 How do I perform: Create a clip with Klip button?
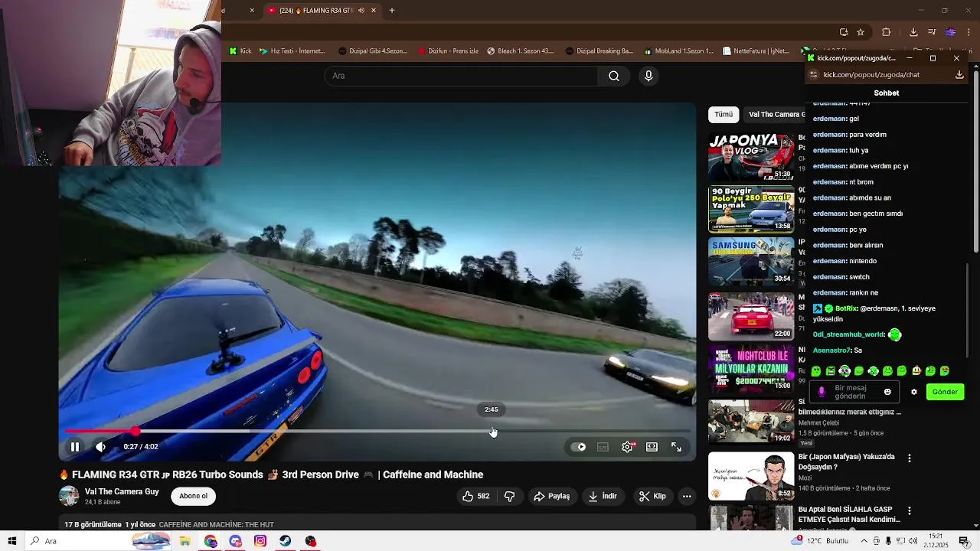652,496
